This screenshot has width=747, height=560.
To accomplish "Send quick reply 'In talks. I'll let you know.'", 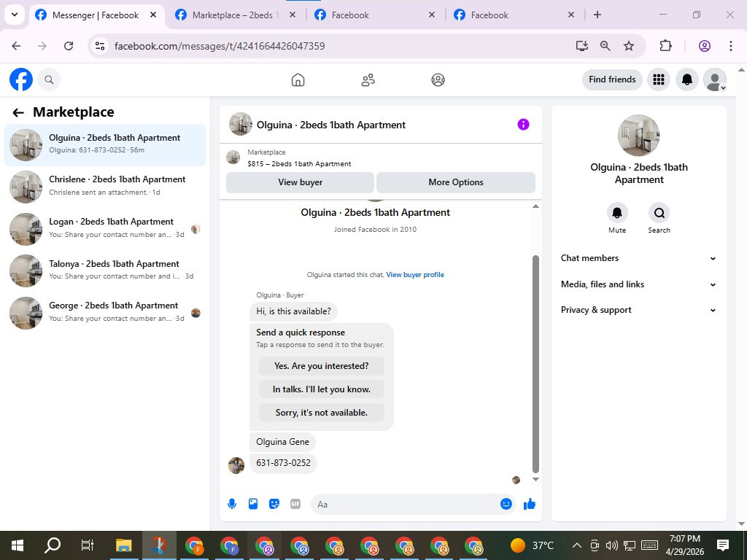I will 322,389.
